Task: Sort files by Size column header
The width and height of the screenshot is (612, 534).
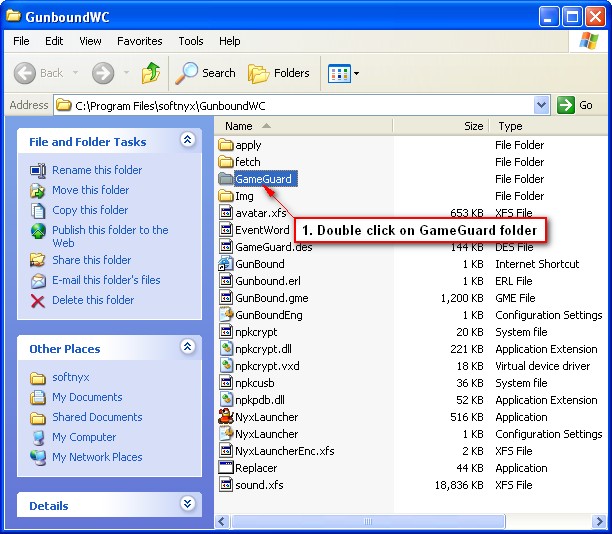Action: coord(441,126)
